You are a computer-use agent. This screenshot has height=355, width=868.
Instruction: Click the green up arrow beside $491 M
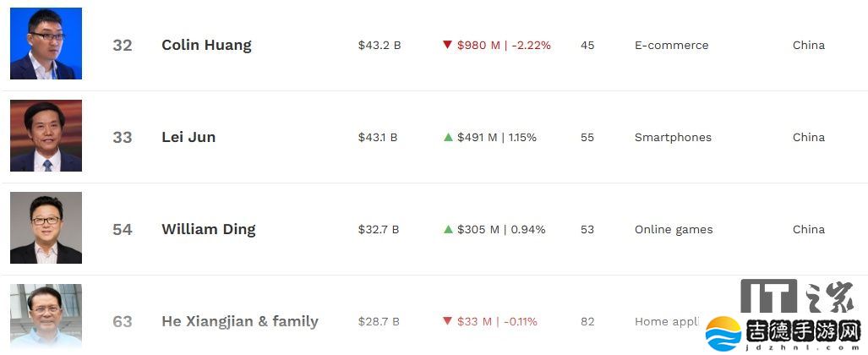(448, 137)
